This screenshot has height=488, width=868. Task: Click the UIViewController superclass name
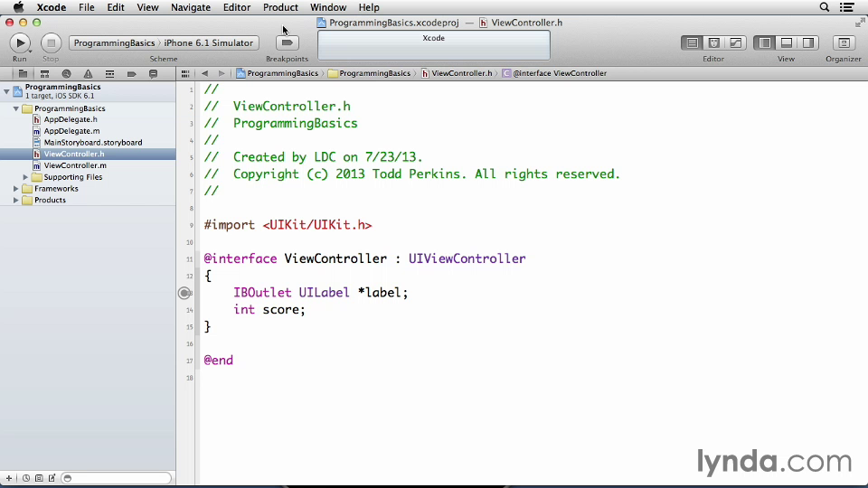coord(467,258)
